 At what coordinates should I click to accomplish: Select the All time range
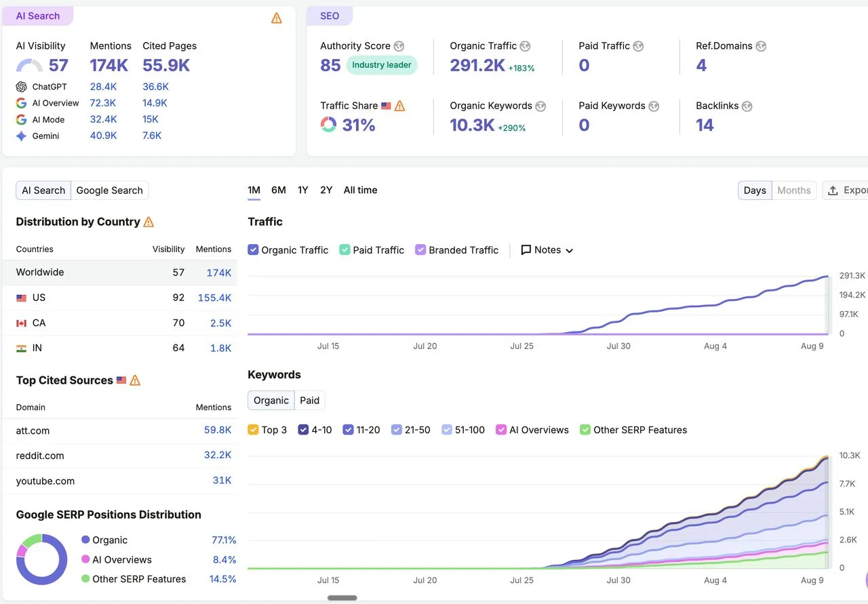coord(360,190)
